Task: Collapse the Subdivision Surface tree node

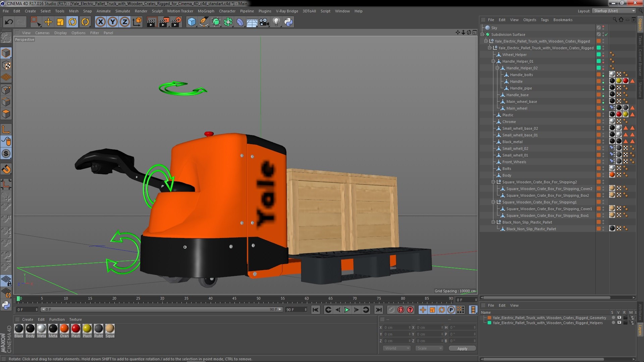Action: pos(482,35)
